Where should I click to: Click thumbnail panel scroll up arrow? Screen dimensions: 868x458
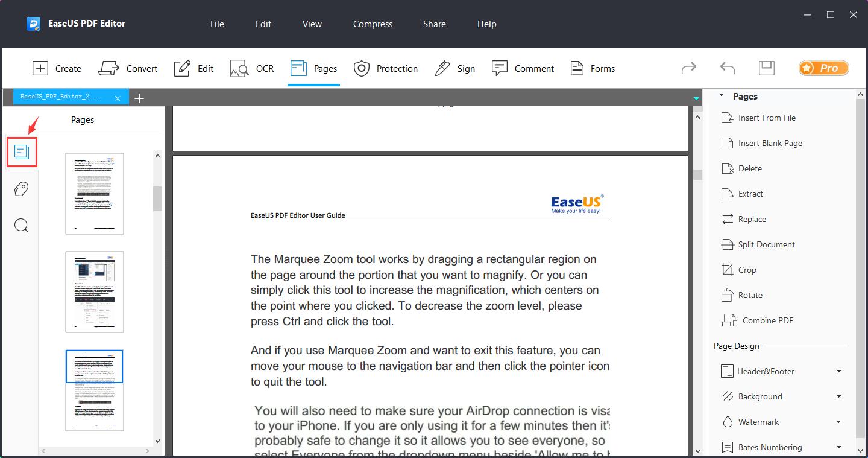158,156
